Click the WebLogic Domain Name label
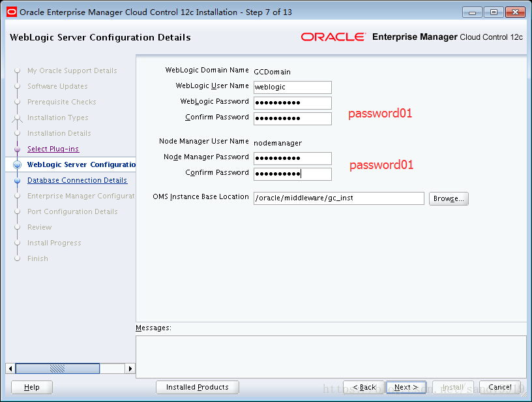 pos(207,70)
